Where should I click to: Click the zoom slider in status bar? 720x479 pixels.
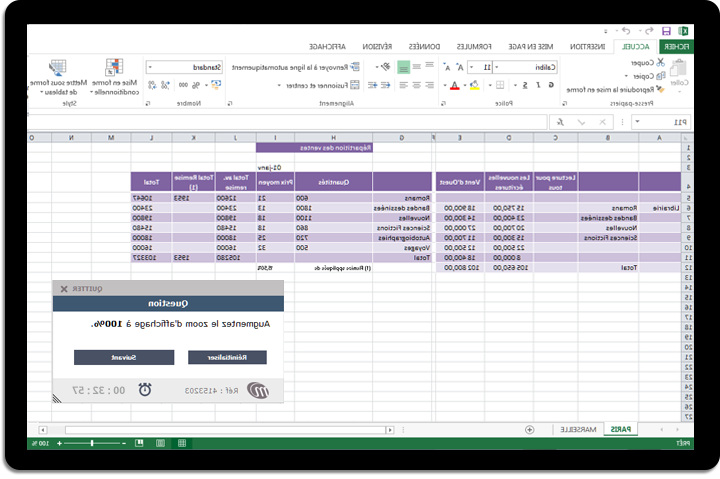point(93,442)
